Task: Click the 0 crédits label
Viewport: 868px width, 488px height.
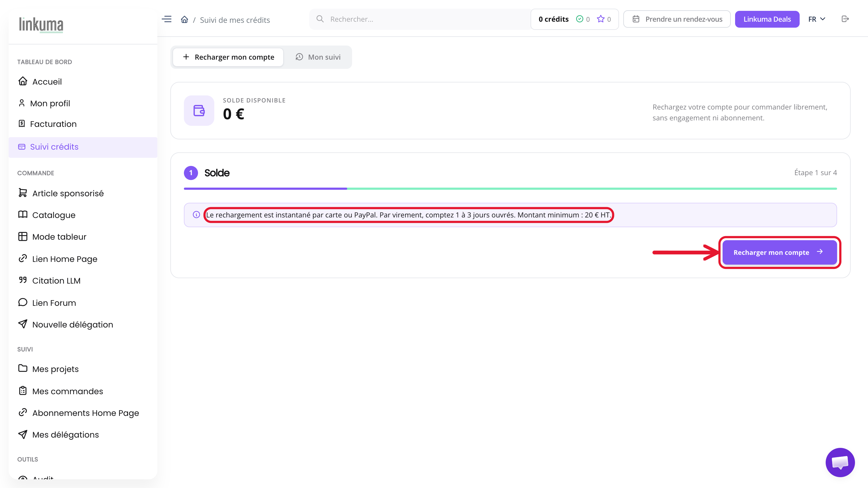Action: tap(554, 19)
